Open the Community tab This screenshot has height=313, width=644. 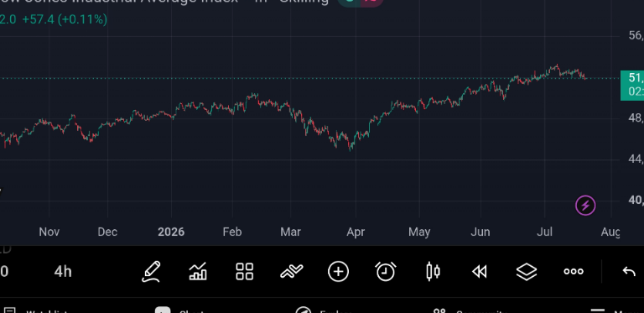[468, 310]
